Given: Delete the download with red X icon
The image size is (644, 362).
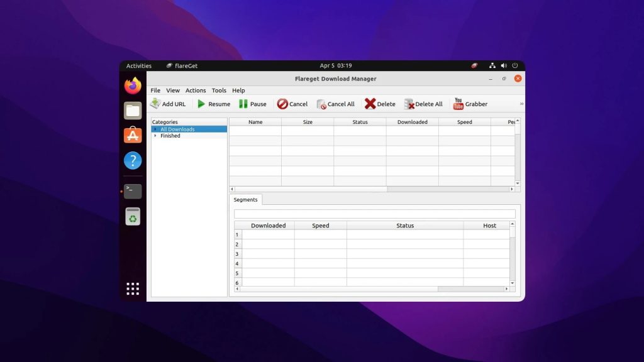Looking at the screenshot, I should point(380,104).
